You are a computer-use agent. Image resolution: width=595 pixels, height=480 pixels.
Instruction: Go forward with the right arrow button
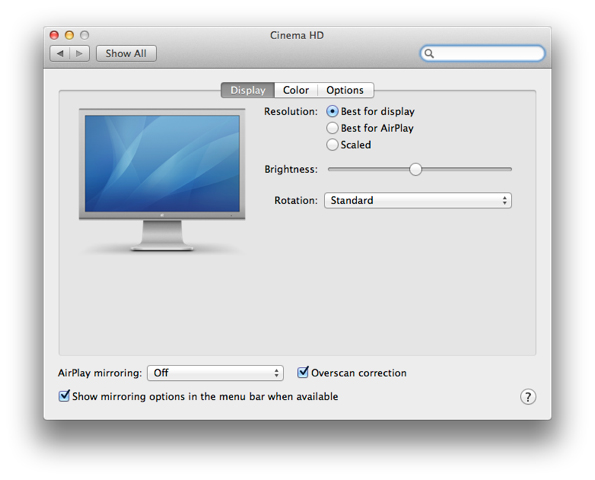(x=80, y=54)
